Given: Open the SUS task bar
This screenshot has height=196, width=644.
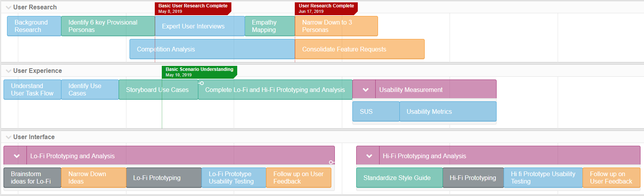Looking at the screenshot, I should [x=376, y=112].
